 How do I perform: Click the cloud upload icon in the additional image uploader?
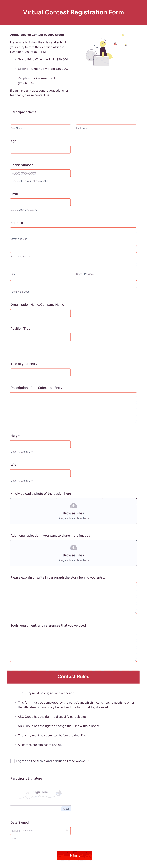(73, 548)
